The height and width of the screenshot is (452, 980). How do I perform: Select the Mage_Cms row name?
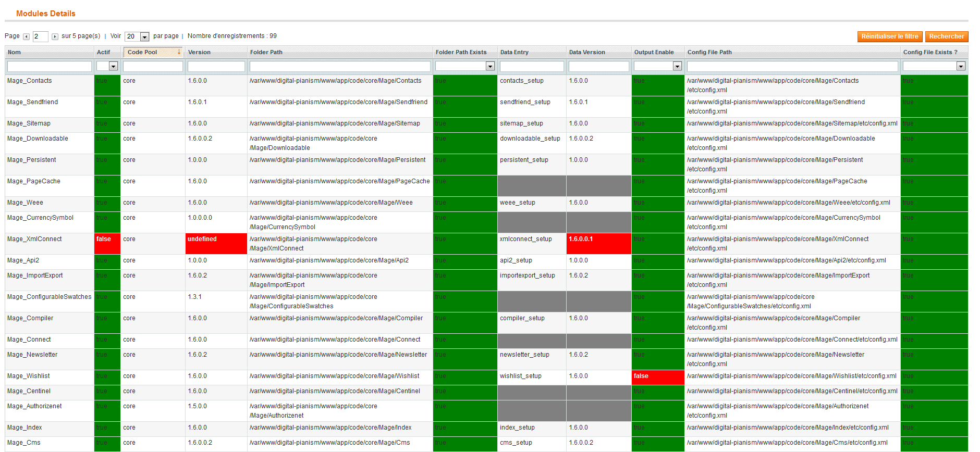click(23, 443)
